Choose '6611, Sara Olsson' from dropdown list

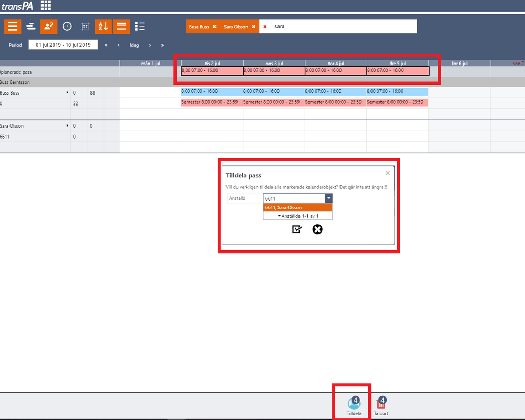click(297, 208)
